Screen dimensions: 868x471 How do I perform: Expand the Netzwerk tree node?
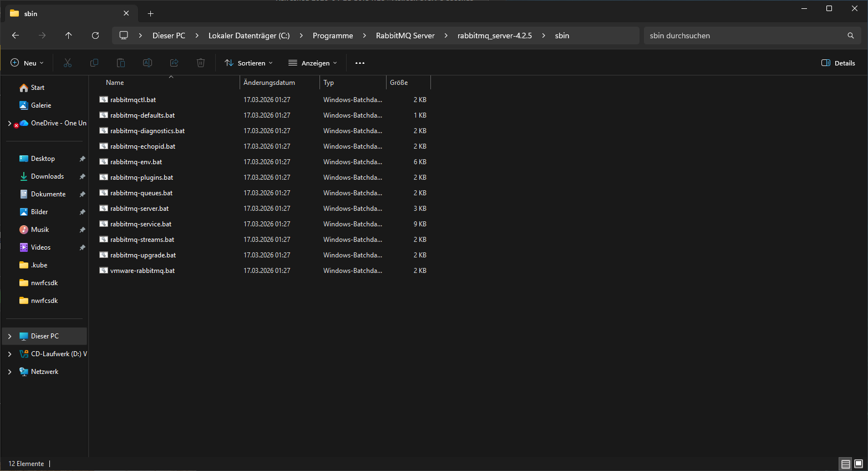(9, 372)
